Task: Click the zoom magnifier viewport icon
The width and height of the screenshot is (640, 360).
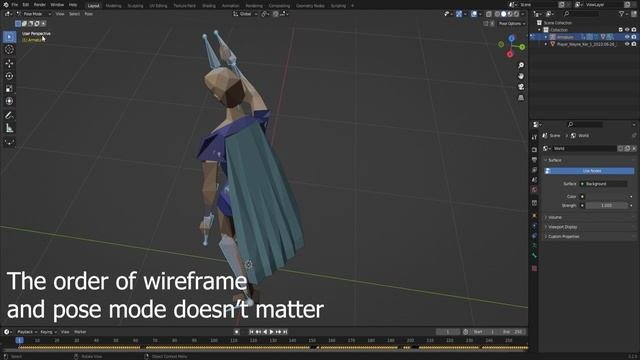Action: tap(521, 65)
